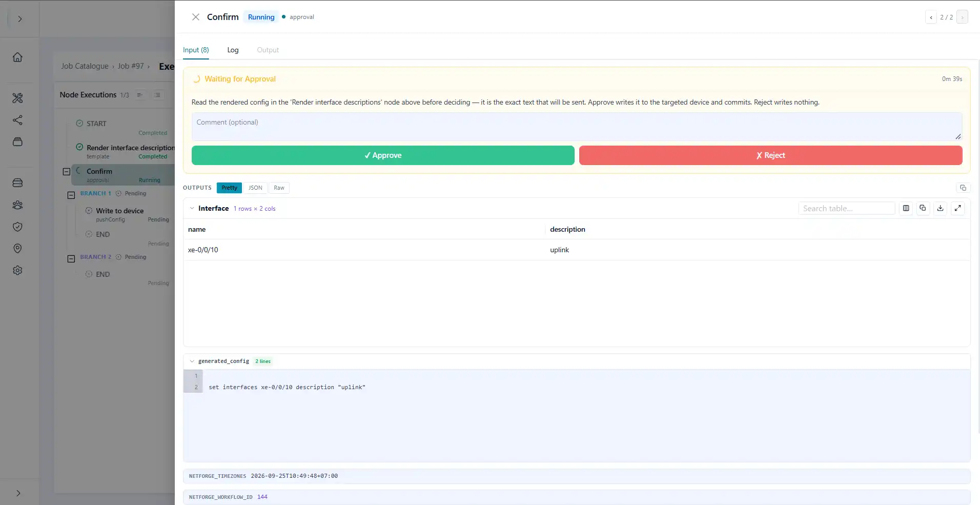This screenshot has width=980, height=505.
Task: Close the Confirm panel with the X
Action: pyautogui.click(x=196, y=17)
